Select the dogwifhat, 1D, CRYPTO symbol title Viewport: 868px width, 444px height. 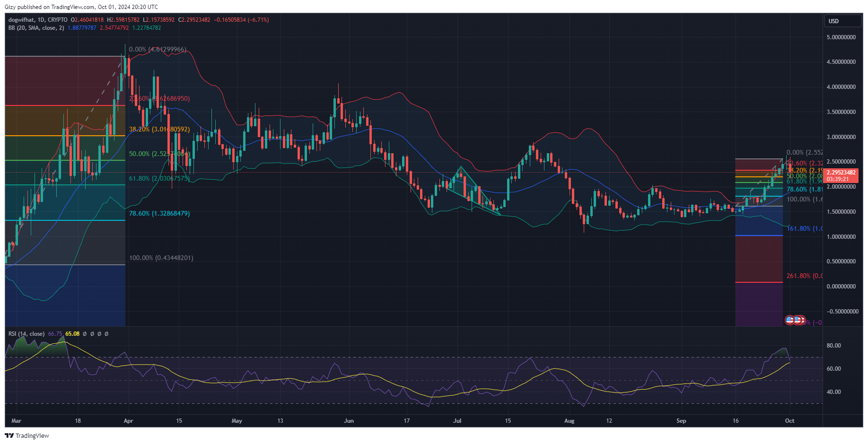(38, 20)
